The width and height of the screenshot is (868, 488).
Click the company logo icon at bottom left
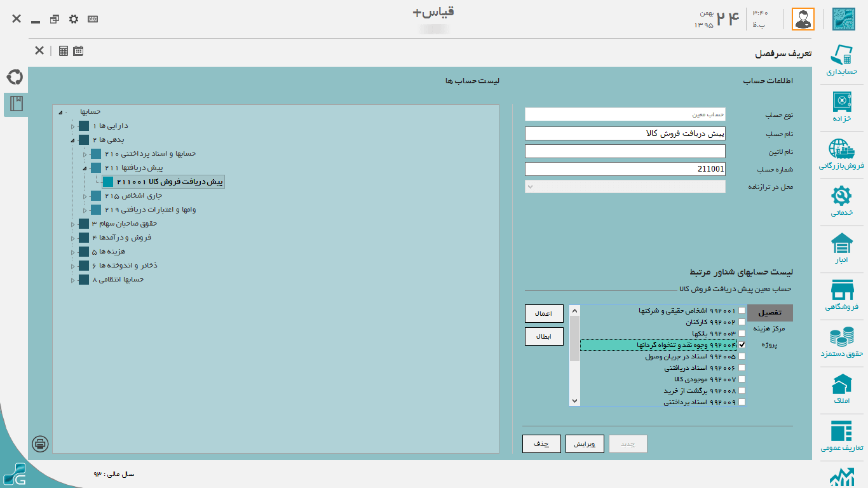click(14, 474)
